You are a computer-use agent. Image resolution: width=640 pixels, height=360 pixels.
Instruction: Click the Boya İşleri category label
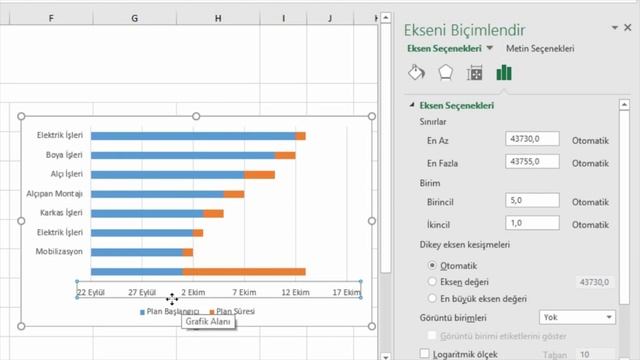(64, 155)
